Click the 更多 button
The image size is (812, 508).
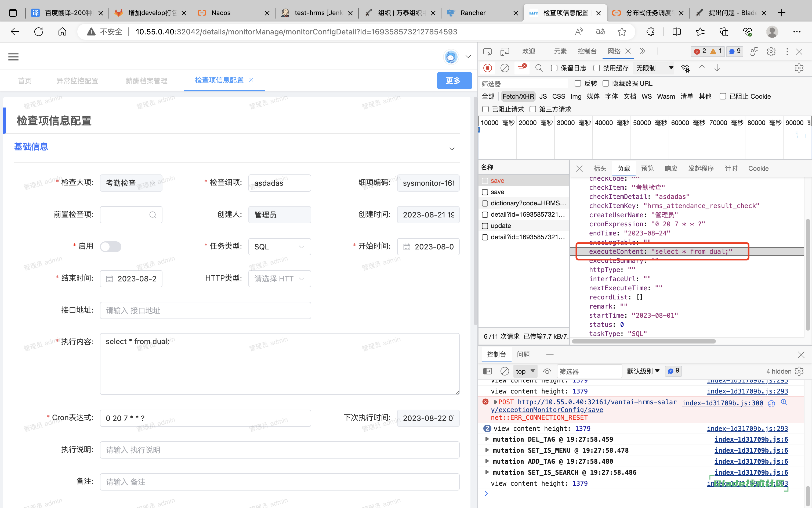coord(454,81)
